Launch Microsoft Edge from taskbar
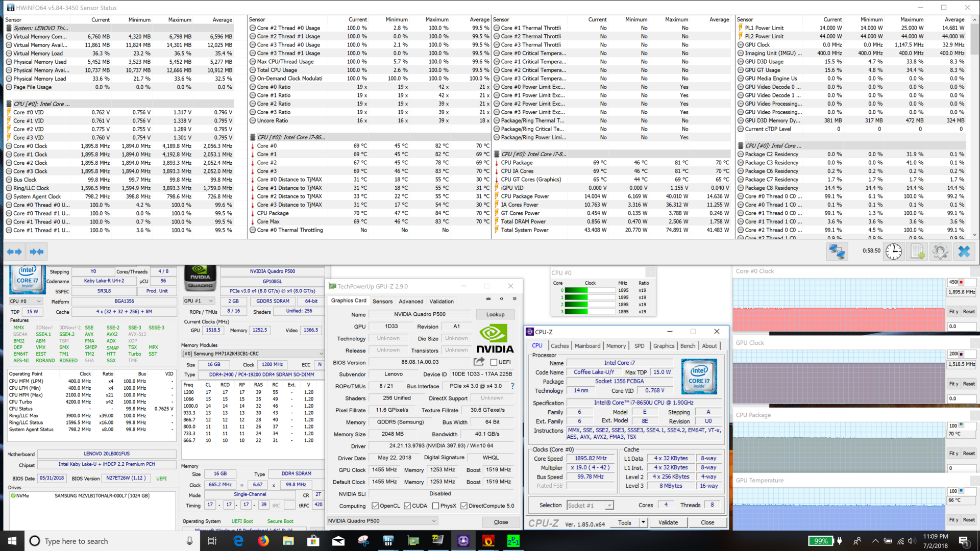Screen dimensions: 980x551 coord(238,541)
